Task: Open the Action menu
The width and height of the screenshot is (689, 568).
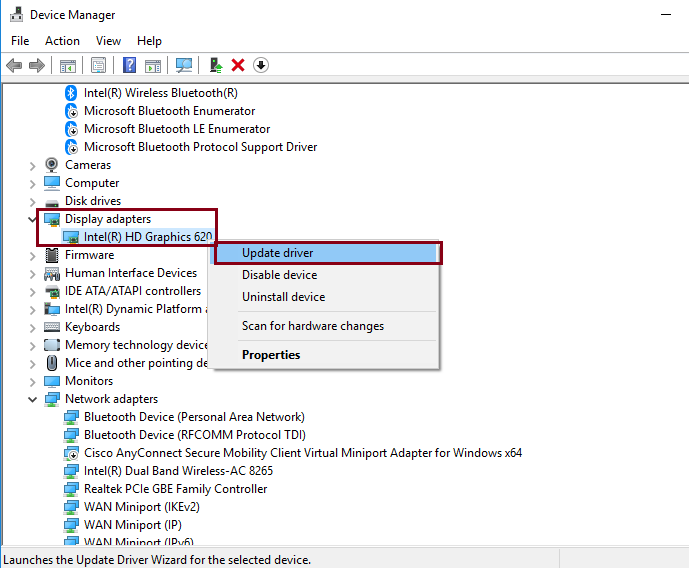Action: point(62,41)
